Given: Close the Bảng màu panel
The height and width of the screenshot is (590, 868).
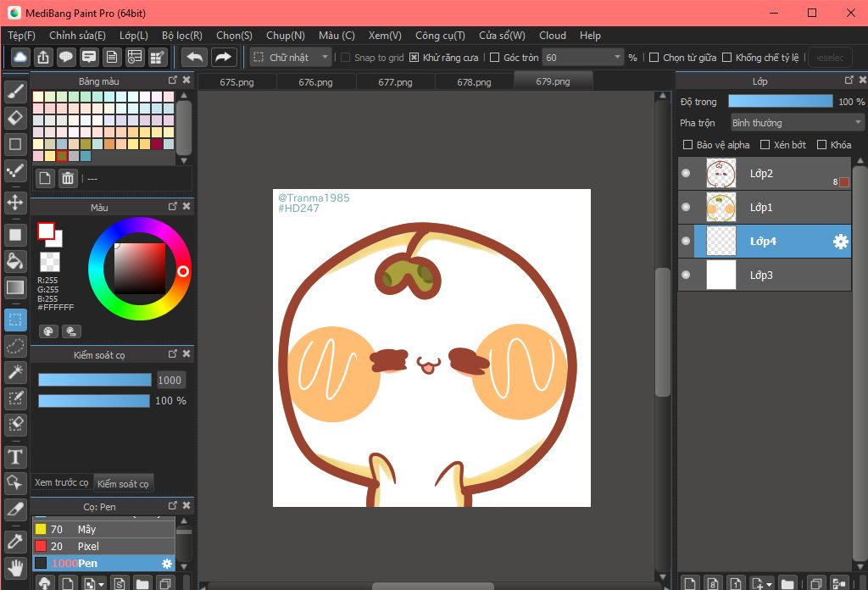Looking at the screenshot, I should click(186, 81).
